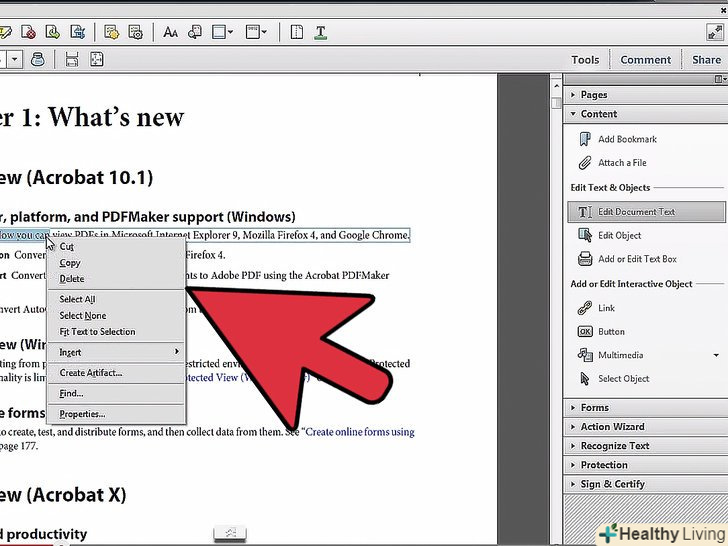Choose Select None in context menu
728x546 pixels.
(x=116, y=315)
